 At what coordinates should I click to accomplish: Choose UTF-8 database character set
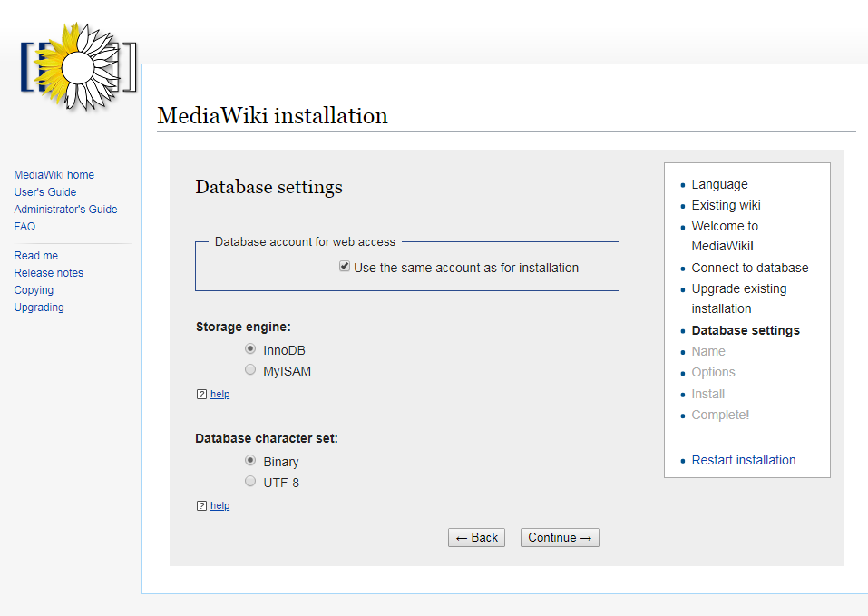(x=250, y=481)
